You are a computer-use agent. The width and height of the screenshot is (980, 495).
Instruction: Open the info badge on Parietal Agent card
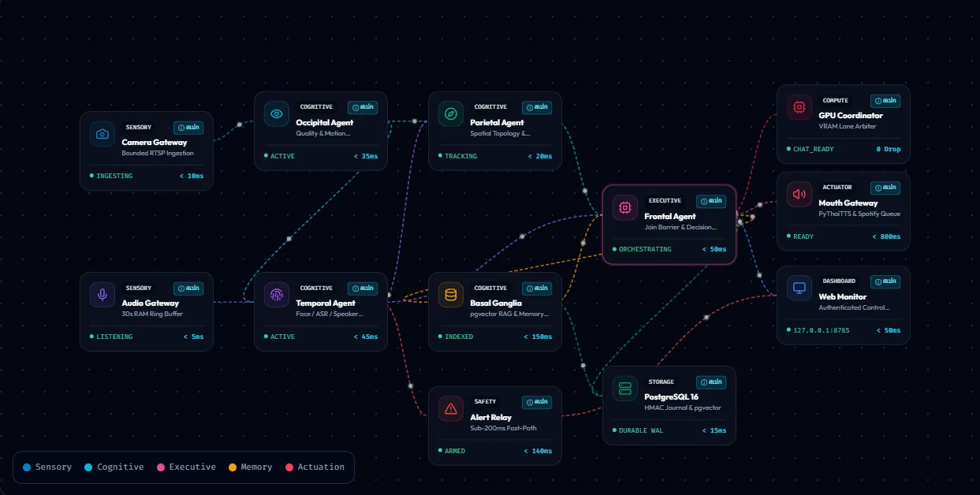(537, 106)
